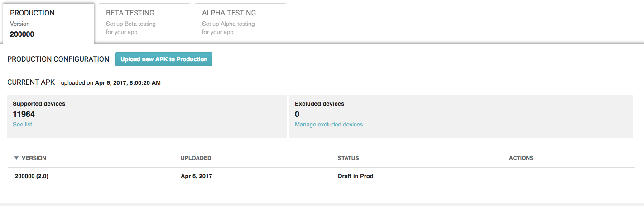644x213 pixels.
Task: Click the Excluded devices heading
Action: (319, 104)
